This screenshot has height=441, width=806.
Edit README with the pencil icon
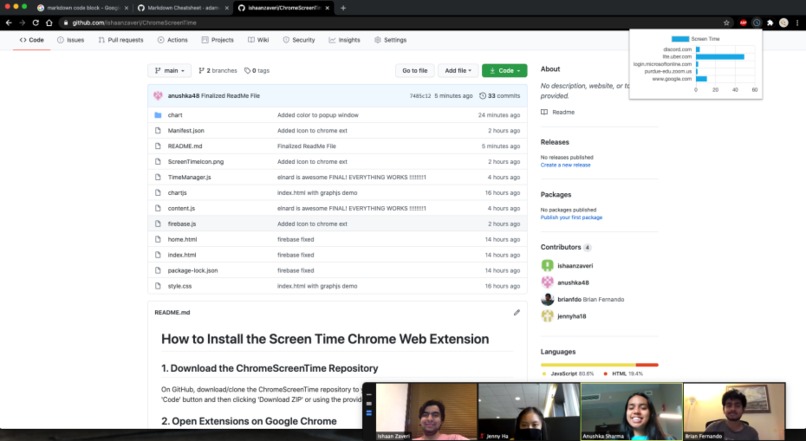click(517, 313)
